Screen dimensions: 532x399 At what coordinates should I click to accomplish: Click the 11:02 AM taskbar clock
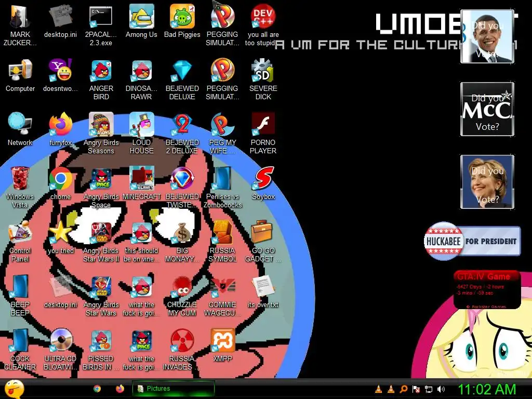487,389
